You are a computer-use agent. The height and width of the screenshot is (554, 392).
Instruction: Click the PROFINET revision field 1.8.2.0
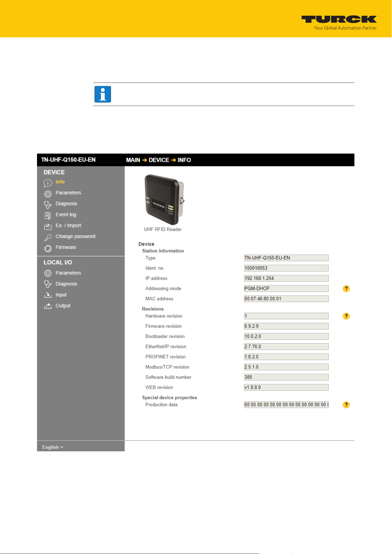click(x=286, y=357)
